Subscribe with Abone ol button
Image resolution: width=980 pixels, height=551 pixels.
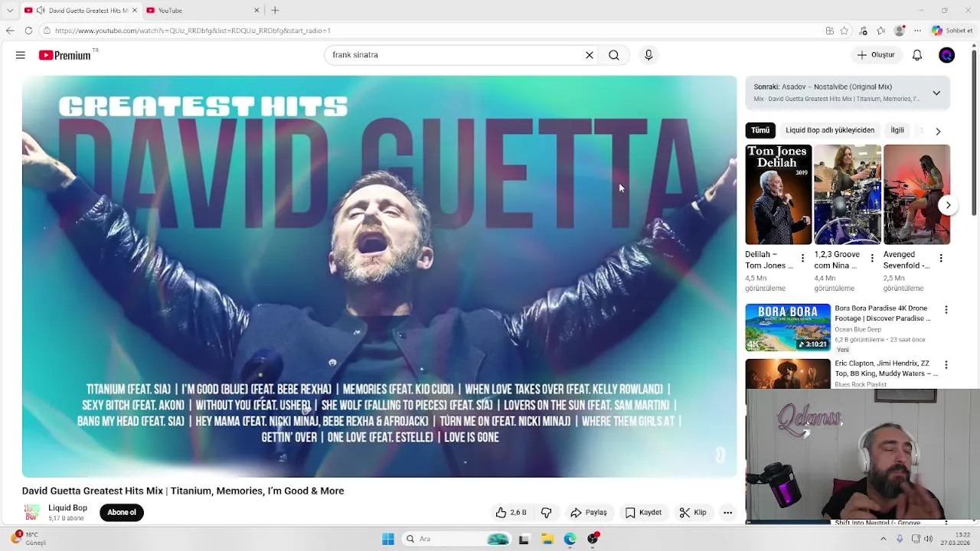(122, 513)
